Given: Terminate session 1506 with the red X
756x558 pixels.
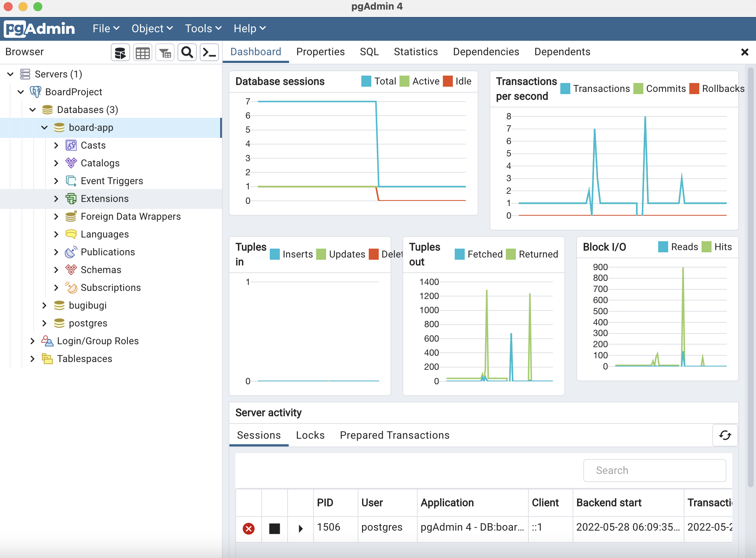Looking at the screenshot, I should (x=249, y=528).
